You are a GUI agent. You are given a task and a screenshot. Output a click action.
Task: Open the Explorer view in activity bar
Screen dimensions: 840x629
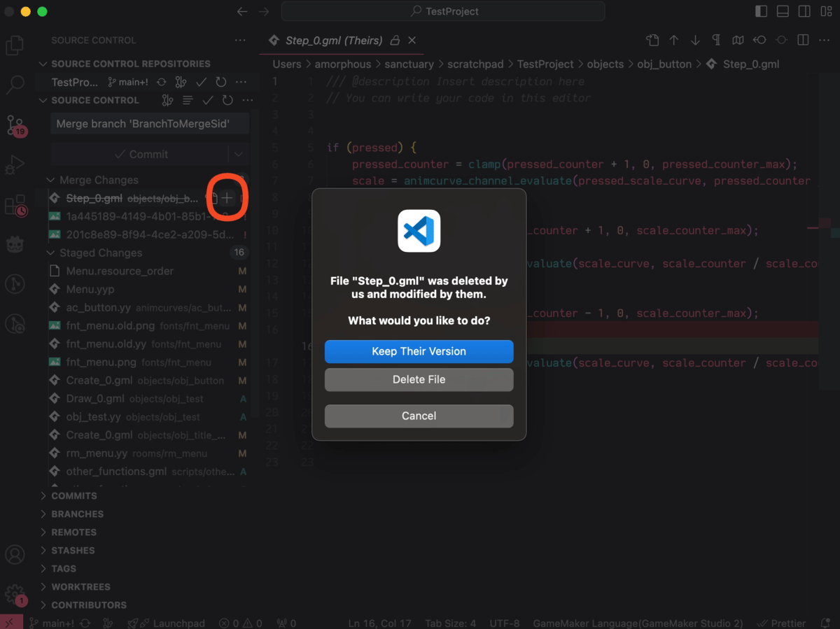[15, 46]
